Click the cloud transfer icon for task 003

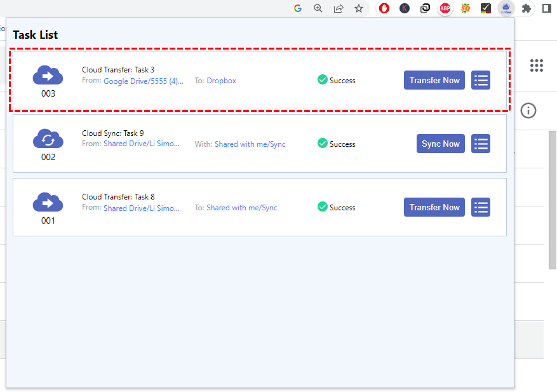(48, 75)
